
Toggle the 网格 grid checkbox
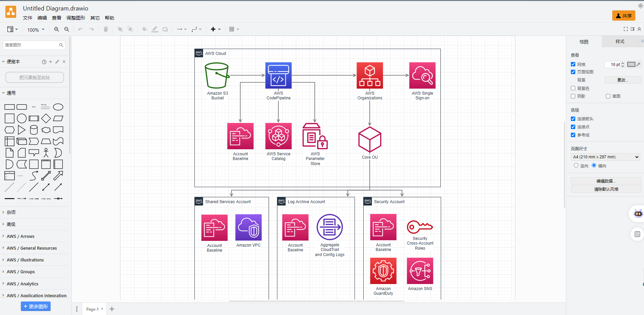click(x=573, y=64)
